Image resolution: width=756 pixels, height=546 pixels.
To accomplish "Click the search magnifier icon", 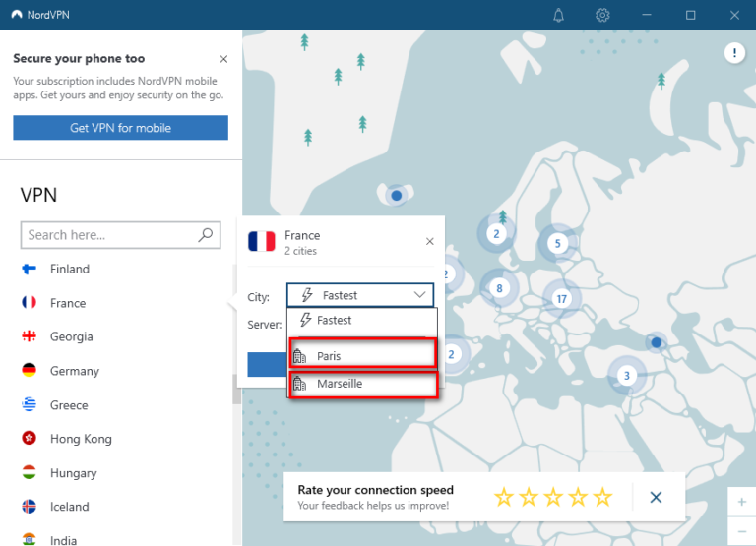I will tap(205, 235).
